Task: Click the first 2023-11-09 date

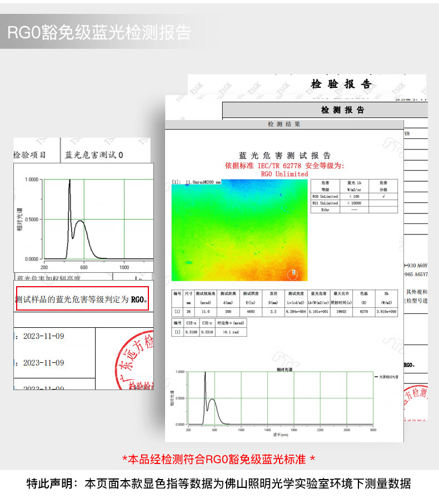Action: [44, 336]
